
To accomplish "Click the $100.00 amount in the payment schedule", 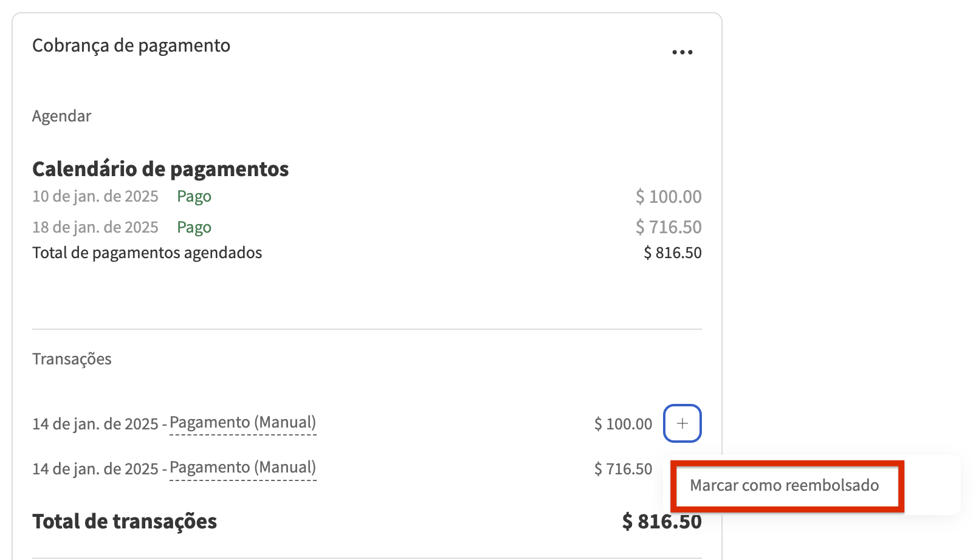I will pyautogui.click(x=668, y=197).
